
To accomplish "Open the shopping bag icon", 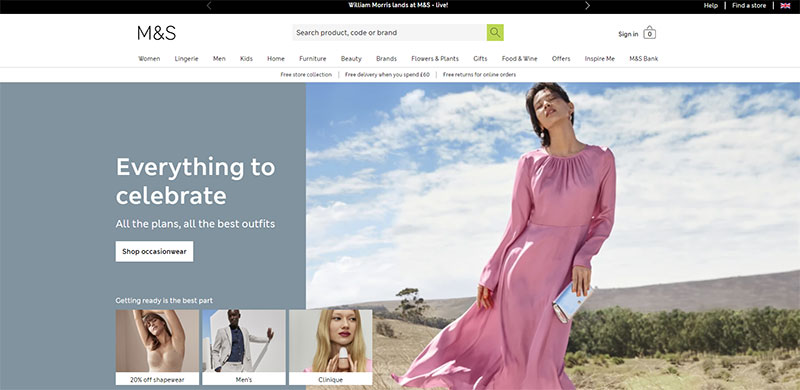I will click(649, 33).
